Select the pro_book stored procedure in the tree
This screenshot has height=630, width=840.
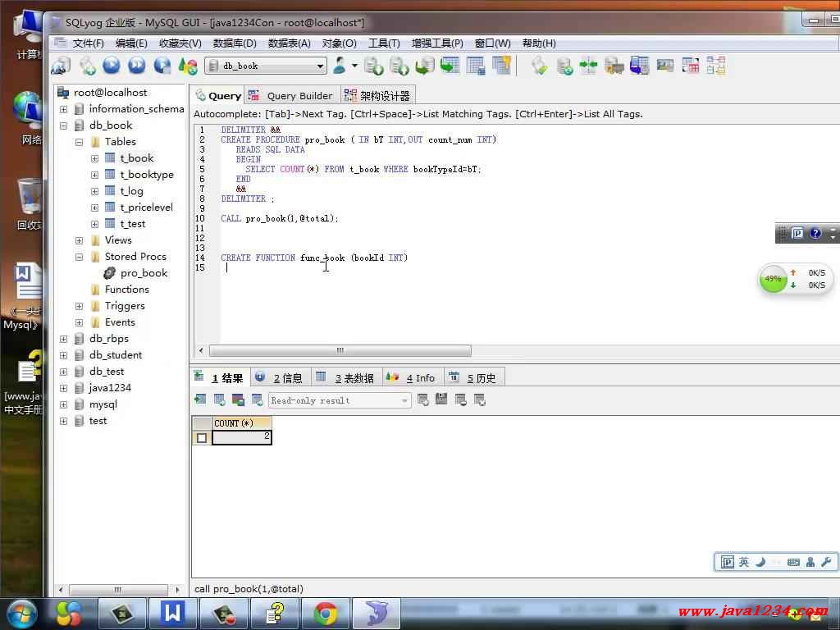click(144, 273)
